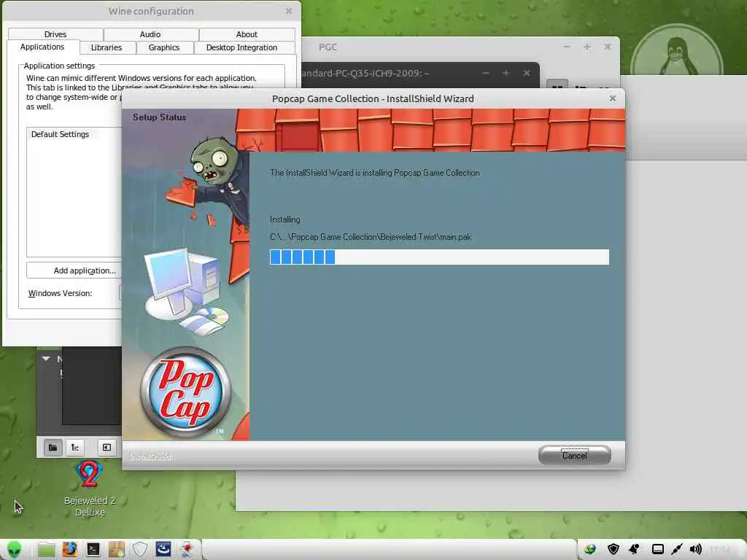Close the terminal window
Viewport: 747px width, 560px height.
[527, 73]
